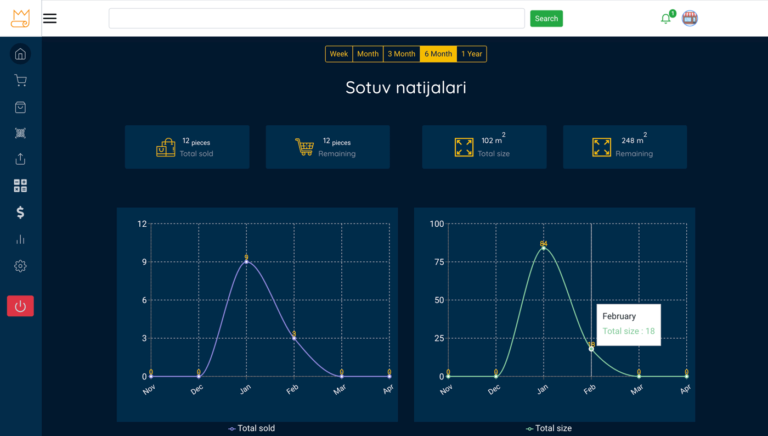768x436 pixels.
Task: Click the upload/share sidebar icon
Action: 20,159
